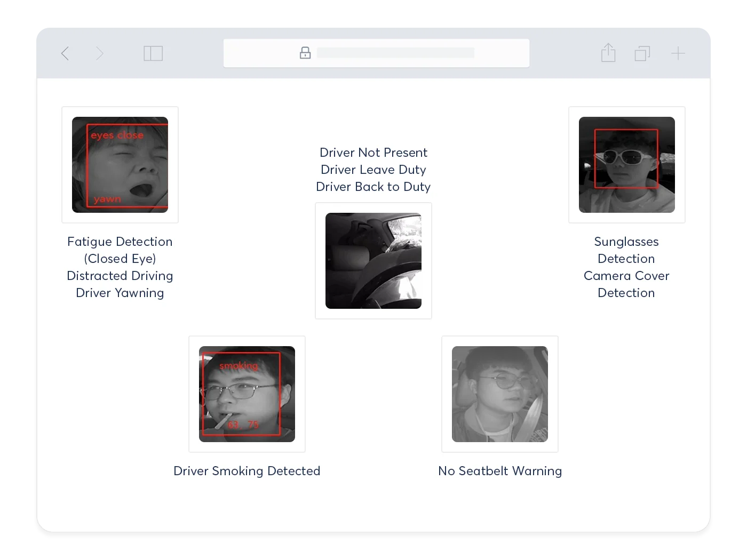
Task: Click the No Seatbelt Warning label
Action: coord(500,471)
